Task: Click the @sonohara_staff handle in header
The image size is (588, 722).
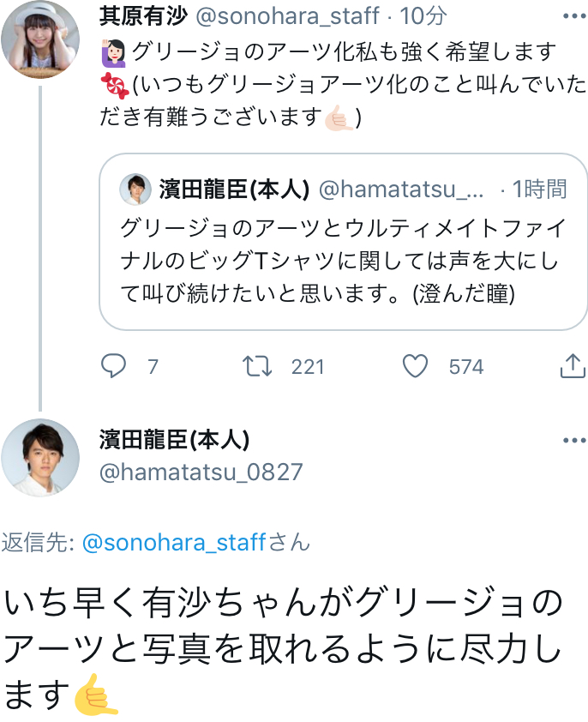Action: coord(287,16)
